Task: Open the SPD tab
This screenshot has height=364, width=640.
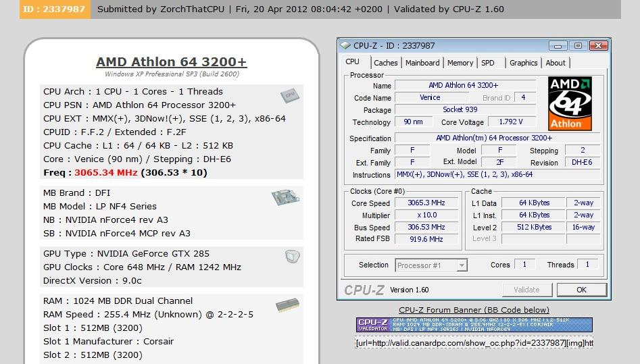Action: pos(488,63)
